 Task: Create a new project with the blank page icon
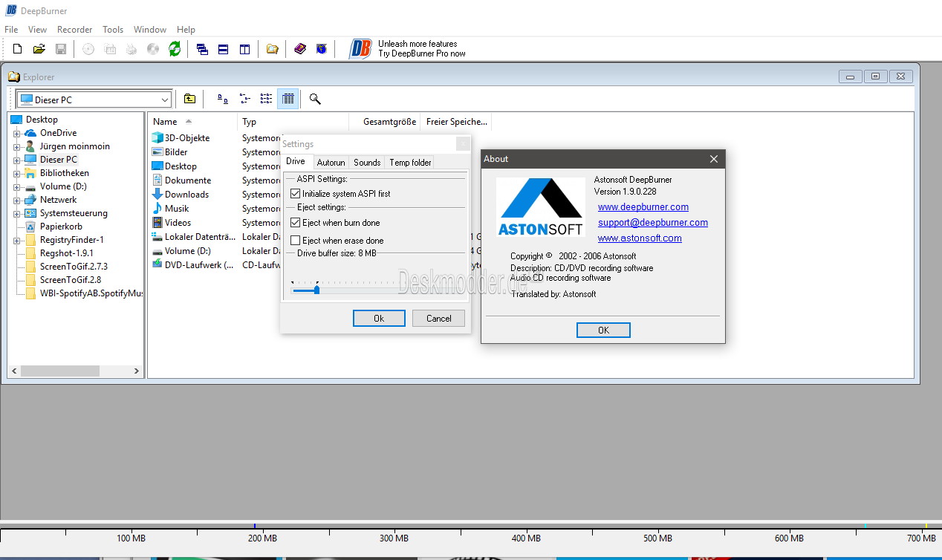[18, 49]
